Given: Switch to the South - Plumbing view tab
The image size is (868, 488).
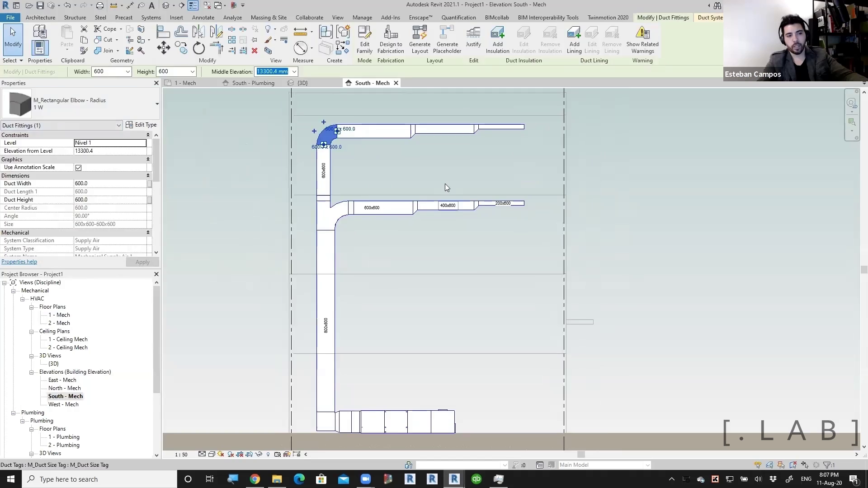Looking at the screenshot, I should 253,83.
